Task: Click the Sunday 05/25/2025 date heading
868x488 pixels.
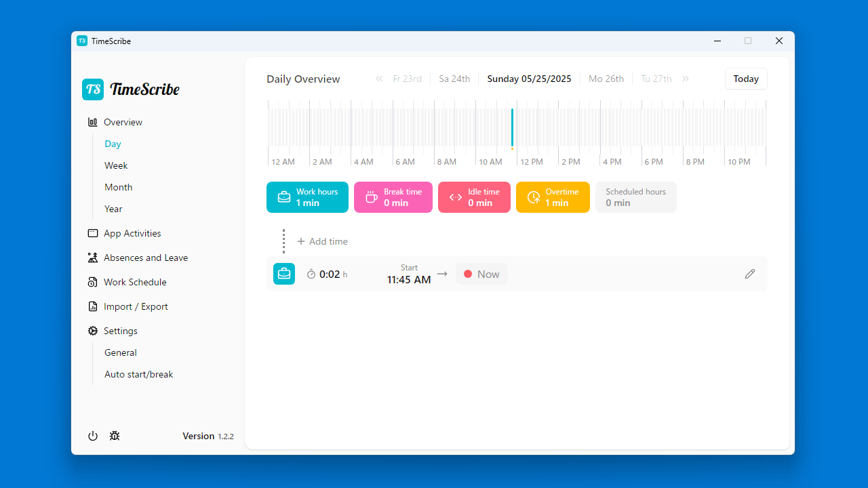Action: [x=529, y=79]
